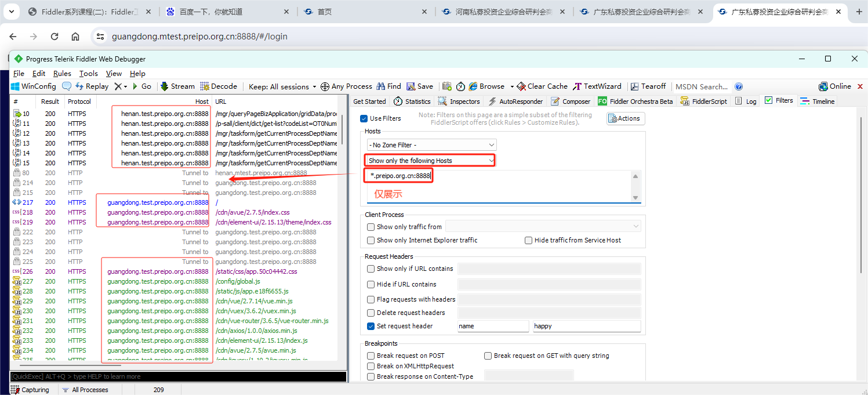
Task: Enable Show only traffic from checkbox
Action: pos(371,227)
